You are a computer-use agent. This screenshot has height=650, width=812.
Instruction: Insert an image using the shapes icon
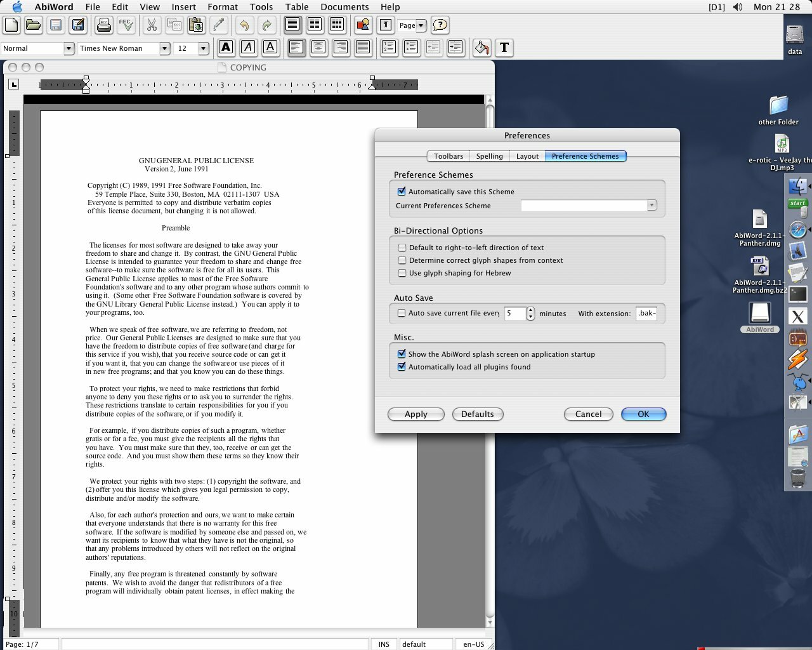[x=363, y=25]
